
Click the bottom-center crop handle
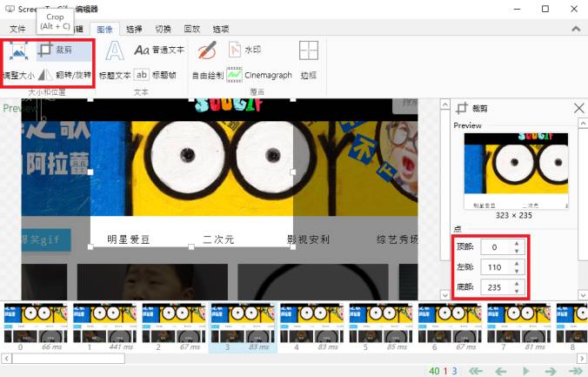(x=191, y=246)
